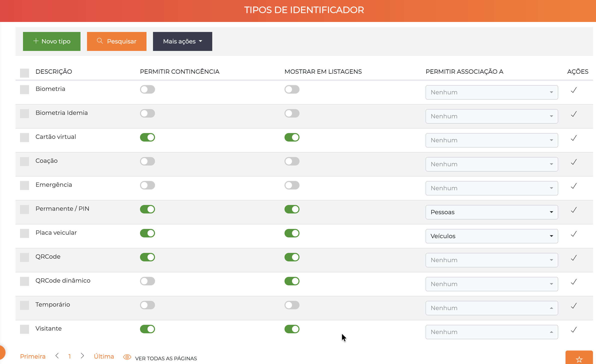Click the checkmark action for Permanente / PIN
Screen dimensions: 596x364
coord(574,210)
